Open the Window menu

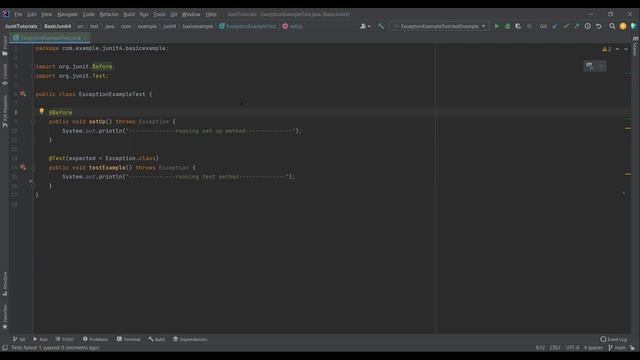pyautogui.click(x=191, y=14)
